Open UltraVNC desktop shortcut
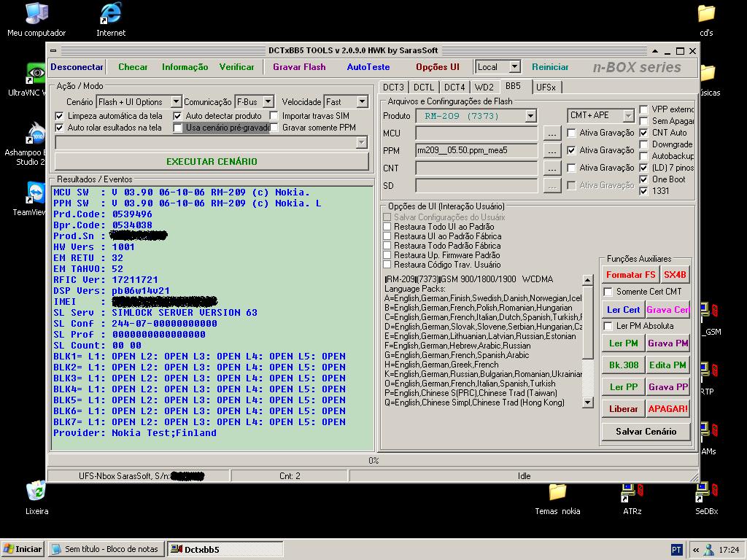 36,79
